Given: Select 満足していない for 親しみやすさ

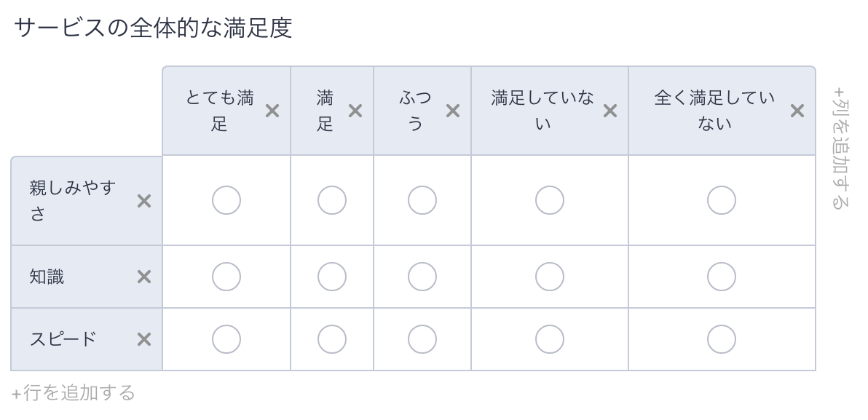Looking at the screenshot, I should pyautogui.click(x=550, y=200).
